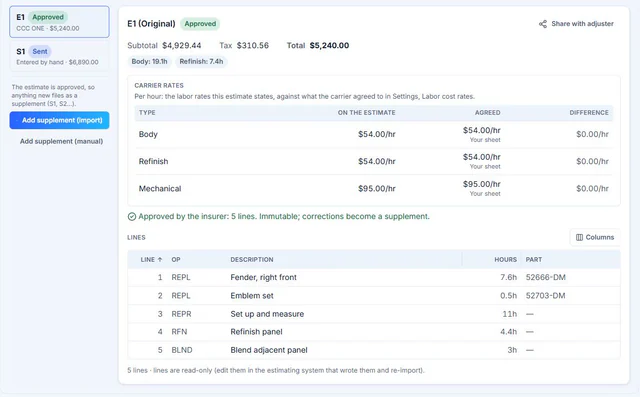Image resolution: width=640 pixels, height=397 pixels.
Task: Click the ON THE ESTIMATE column header
Action: pos(366,113)
